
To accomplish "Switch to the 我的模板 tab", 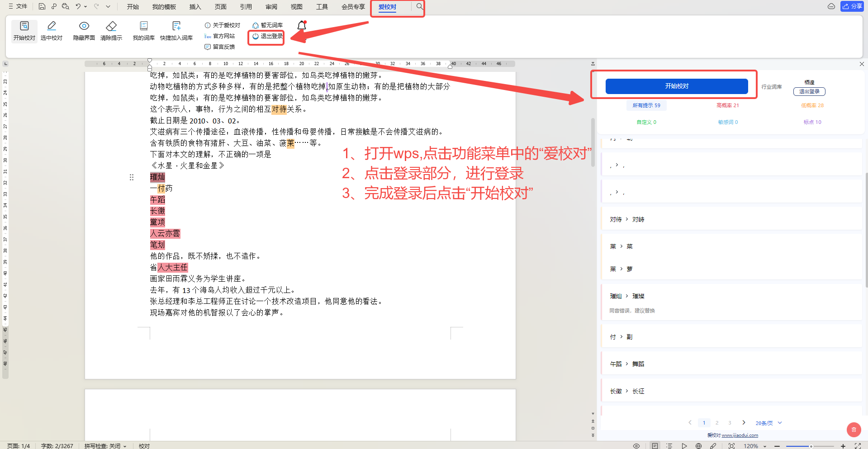I will click(164, 7).
